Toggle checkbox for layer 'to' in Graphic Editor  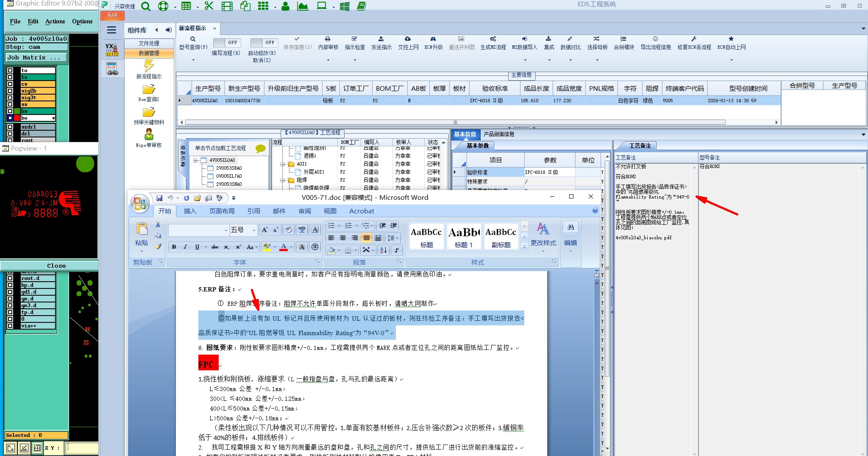(10, 70)
